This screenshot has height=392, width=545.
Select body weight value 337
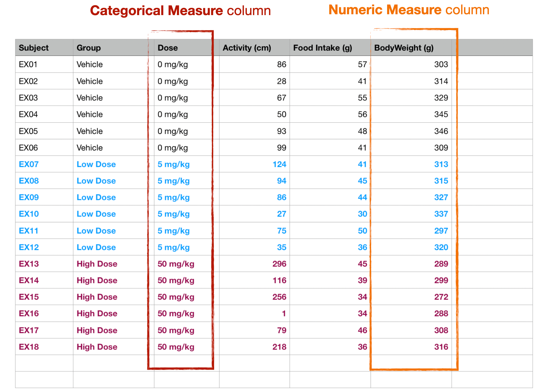point(411,214)
